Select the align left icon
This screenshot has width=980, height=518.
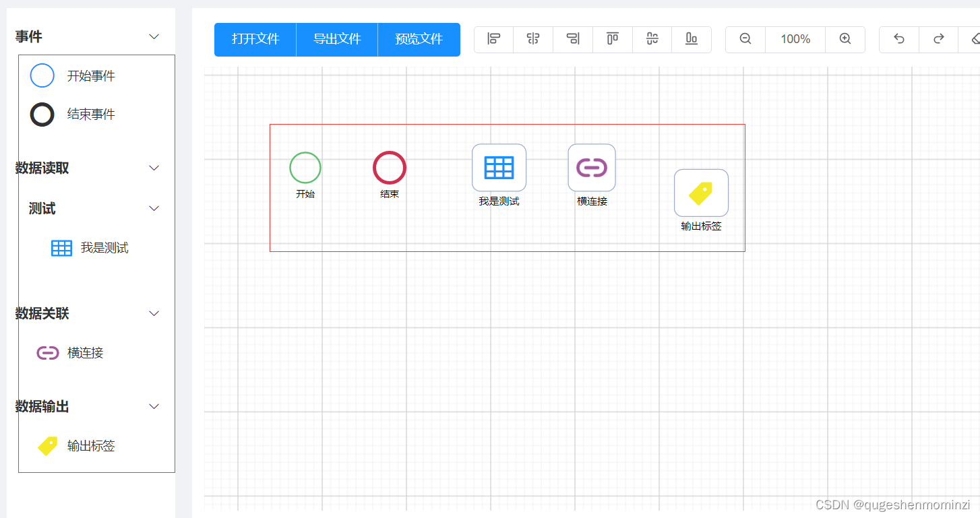click(493, 39)
